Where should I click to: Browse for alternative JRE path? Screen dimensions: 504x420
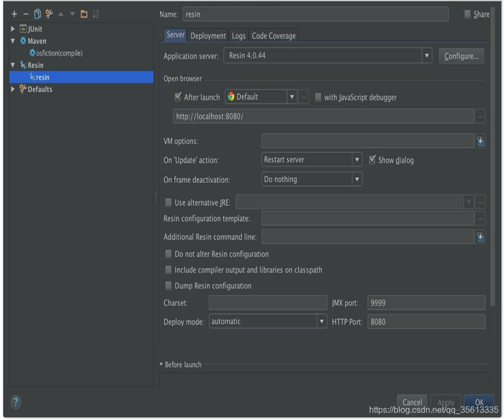point(480,202)
